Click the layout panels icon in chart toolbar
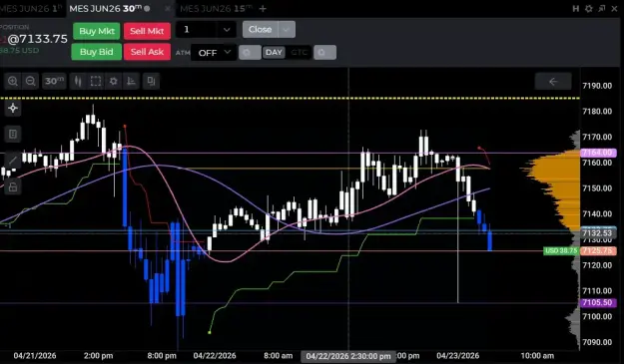This screenshot has height=364, width=624. (x=151, y=81)
